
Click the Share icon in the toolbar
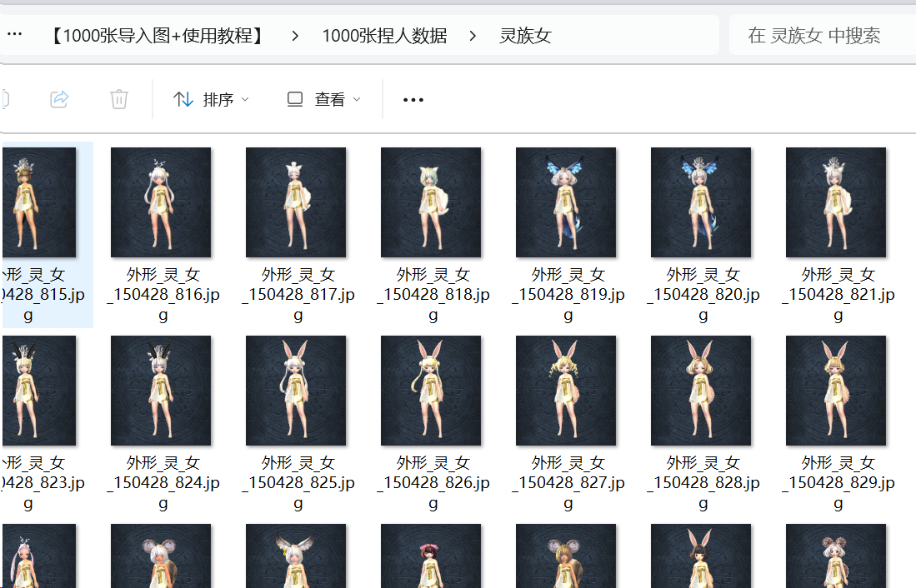click(x=59, y=99)
